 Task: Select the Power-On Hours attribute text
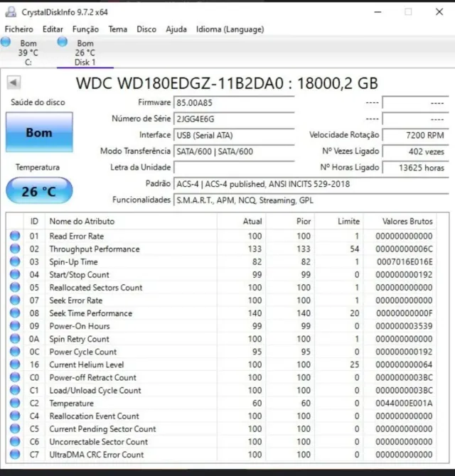[x=80, y=326]
